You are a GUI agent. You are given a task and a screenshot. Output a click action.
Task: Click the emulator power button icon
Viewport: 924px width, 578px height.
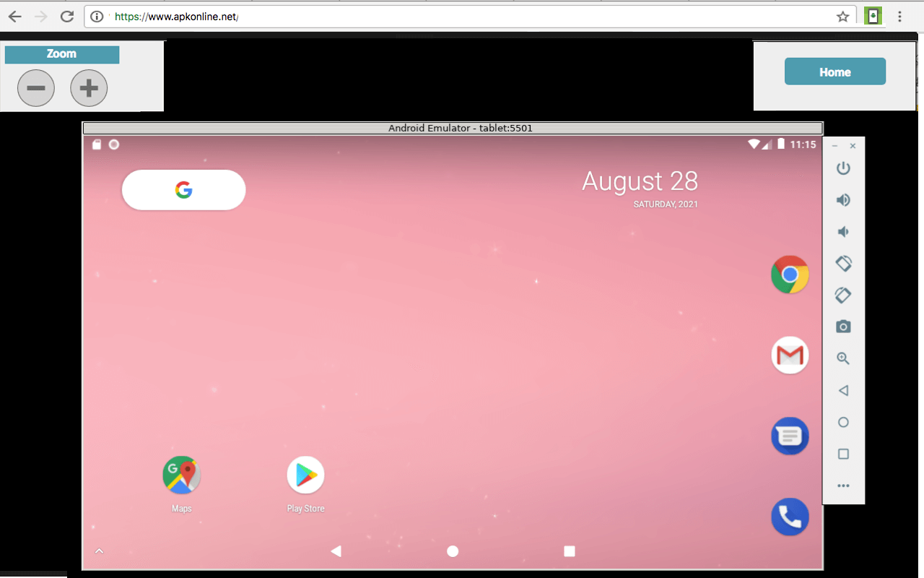(843, 168)
